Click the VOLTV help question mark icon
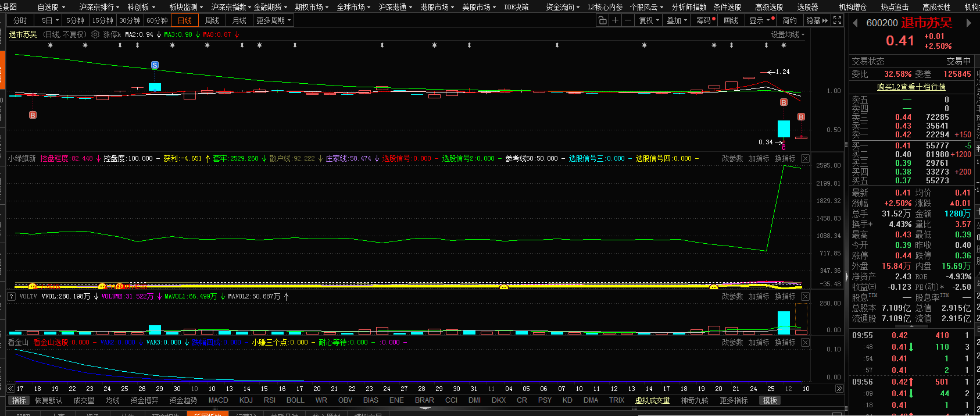The width and height of the screenshot is (980, 416). pos(11,296)
